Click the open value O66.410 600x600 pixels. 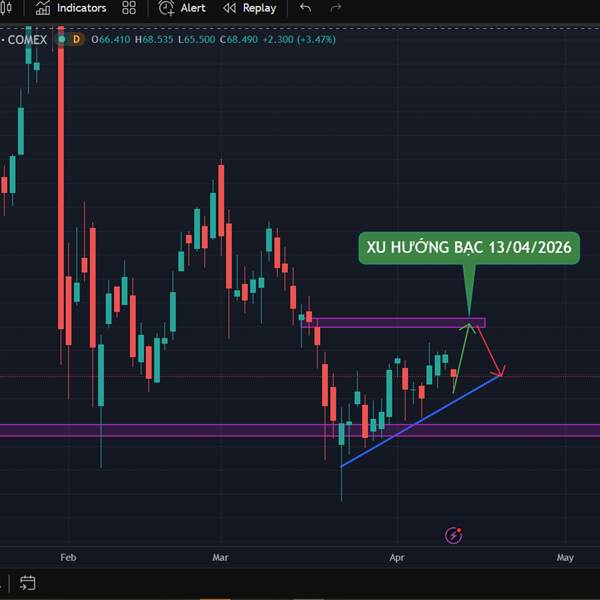coord(111,39)
